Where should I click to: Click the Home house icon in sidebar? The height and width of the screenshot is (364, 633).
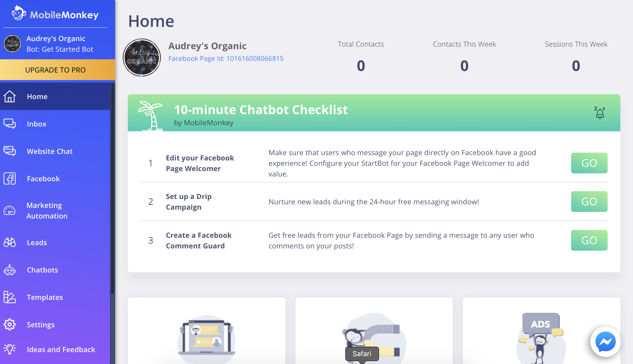[10, 97]
